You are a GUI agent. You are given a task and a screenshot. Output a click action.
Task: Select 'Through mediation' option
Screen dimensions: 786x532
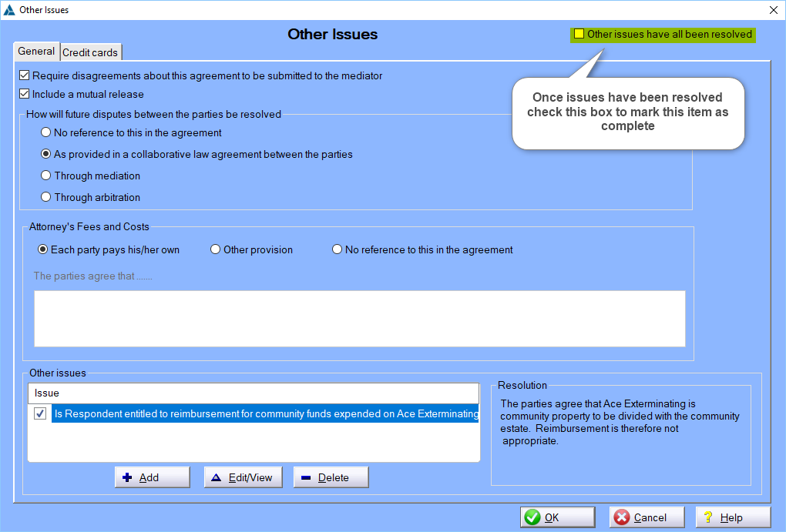click(x=46, y=176)
